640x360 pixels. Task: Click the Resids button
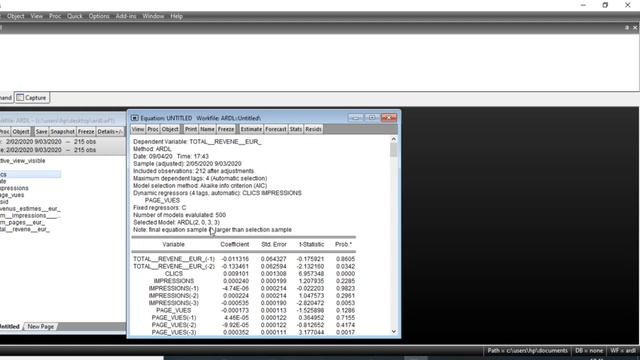313,129
